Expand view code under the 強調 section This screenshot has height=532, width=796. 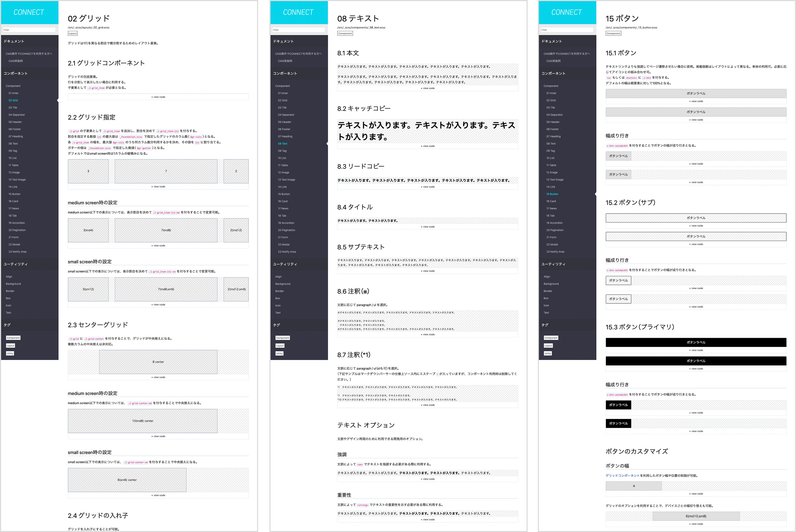tap(428, 479)
